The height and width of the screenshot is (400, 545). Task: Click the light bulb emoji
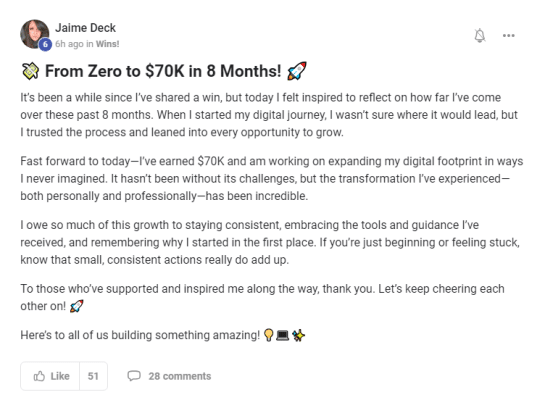(268, 335)
